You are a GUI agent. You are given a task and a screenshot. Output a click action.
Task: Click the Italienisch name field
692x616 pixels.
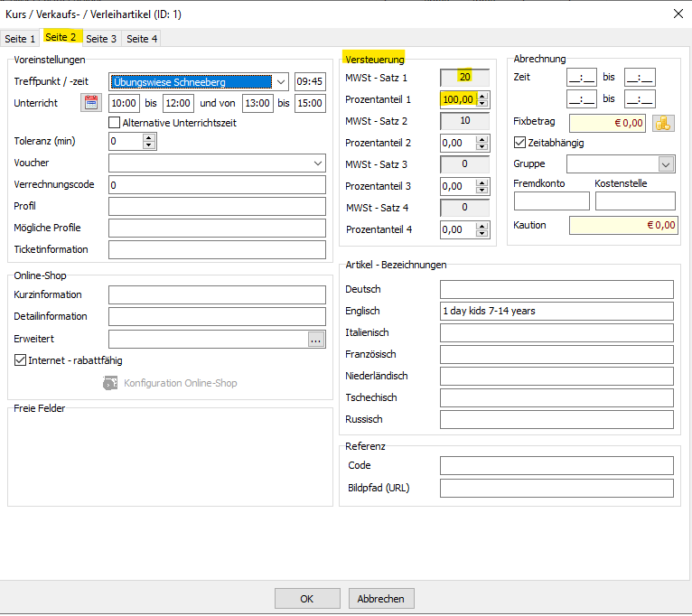[557, 332]
